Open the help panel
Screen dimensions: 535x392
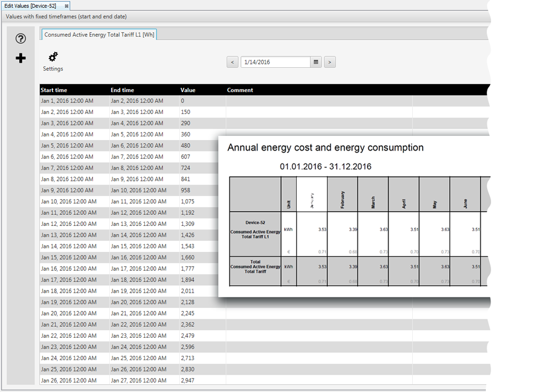click(20, 39)
